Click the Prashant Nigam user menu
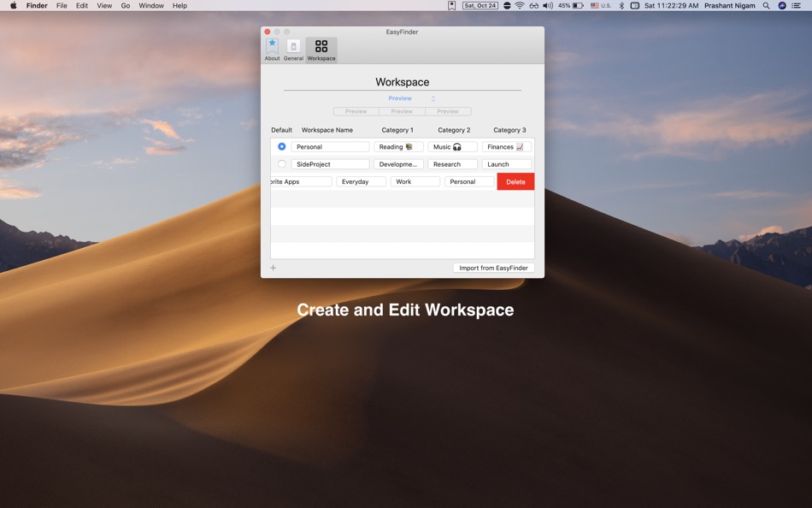 pyautogui.click(x=730, y=6)
